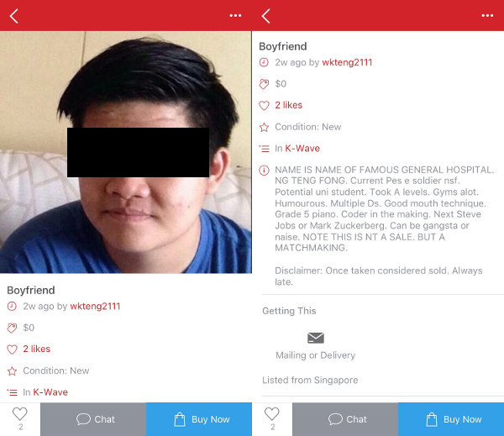
Task: Open K-Wave category on right screen
Action: click(302, 149)
